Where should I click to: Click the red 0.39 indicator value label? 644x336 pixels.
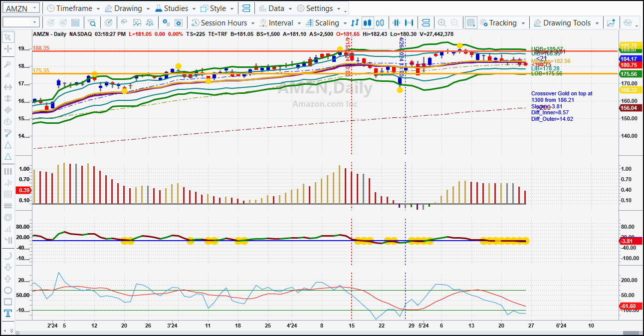point(24,190)
